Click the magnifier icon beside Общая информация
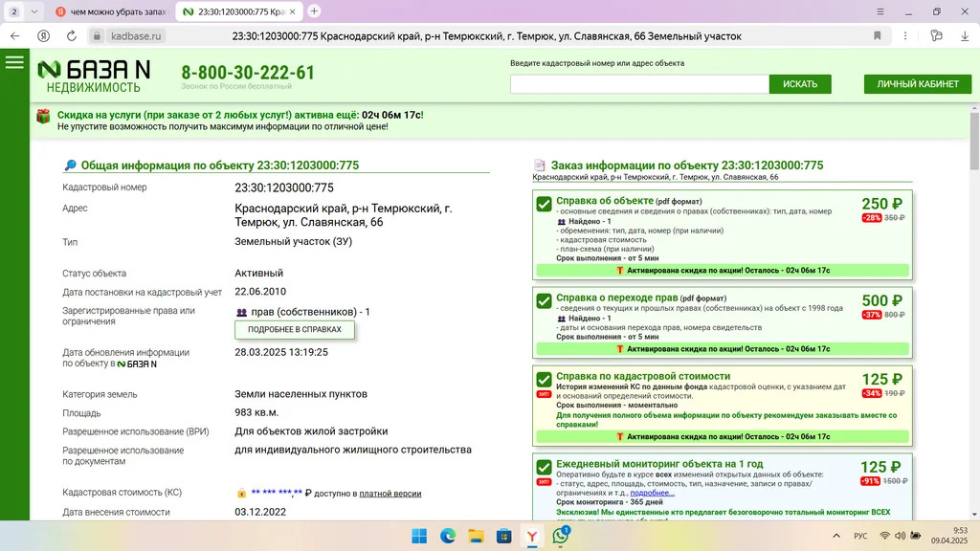The height and width of the screenshot is (551, 980). click(70, 165)
